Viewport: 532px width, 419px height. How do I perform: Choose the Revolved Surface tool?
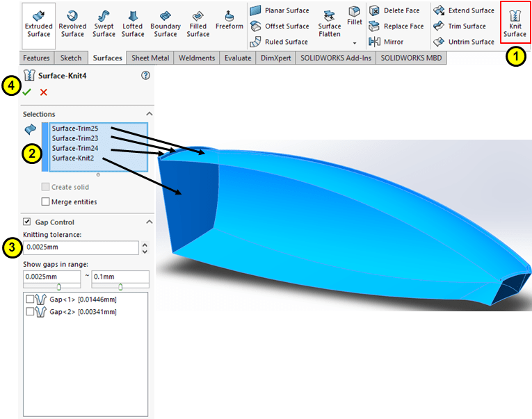coord(72,23)
